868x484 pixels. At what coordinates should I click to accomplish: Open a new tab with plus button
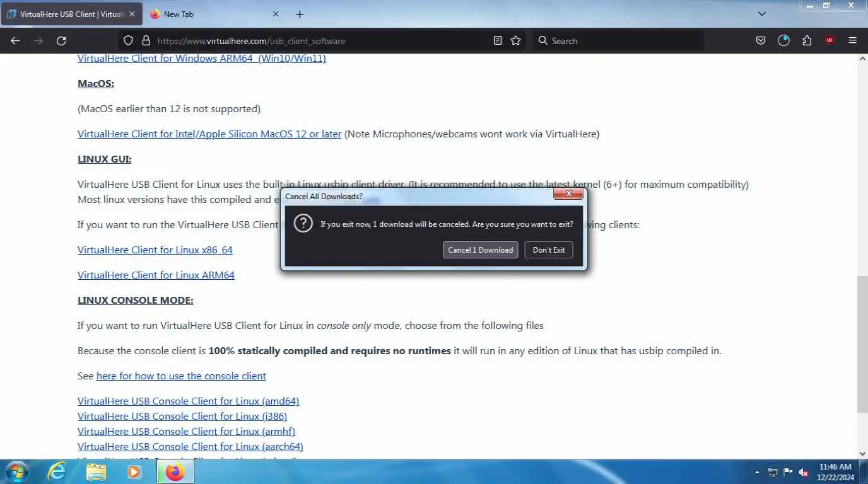[300, 14]
